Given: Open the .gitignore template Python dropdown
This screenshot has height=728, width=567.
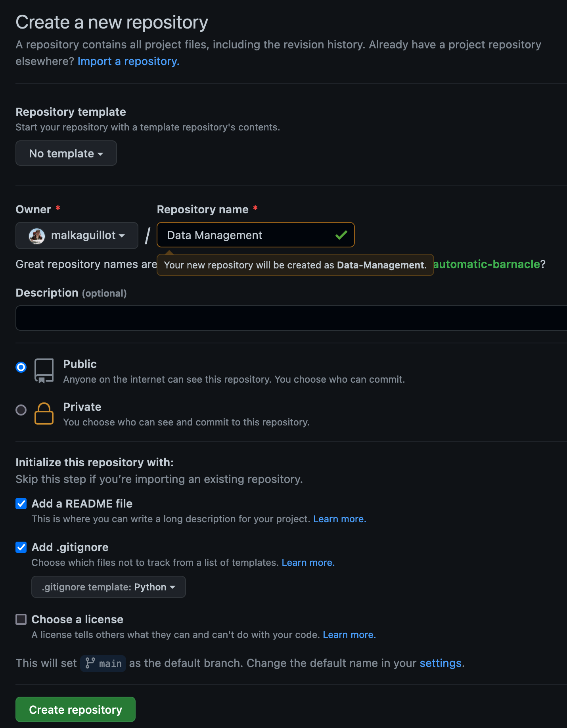Looking at the screenshot, I should (108, 587).
